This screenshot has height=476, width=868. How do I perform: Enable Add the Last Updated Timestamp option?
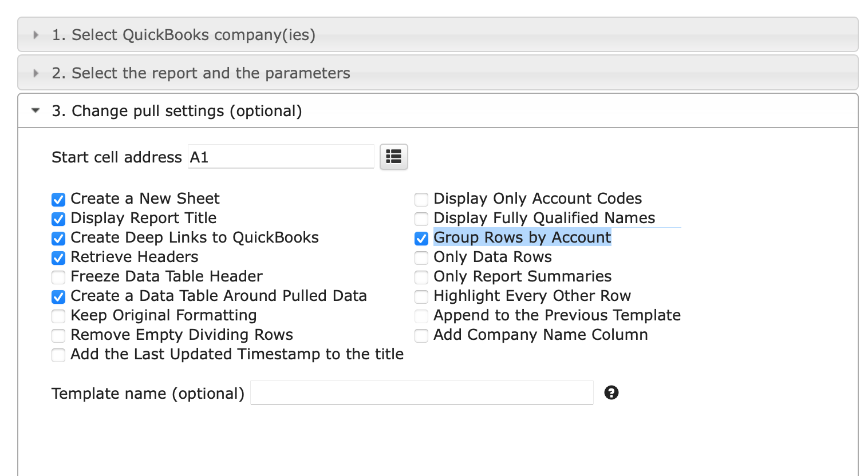pyautogui.click(x=58, y=355)
